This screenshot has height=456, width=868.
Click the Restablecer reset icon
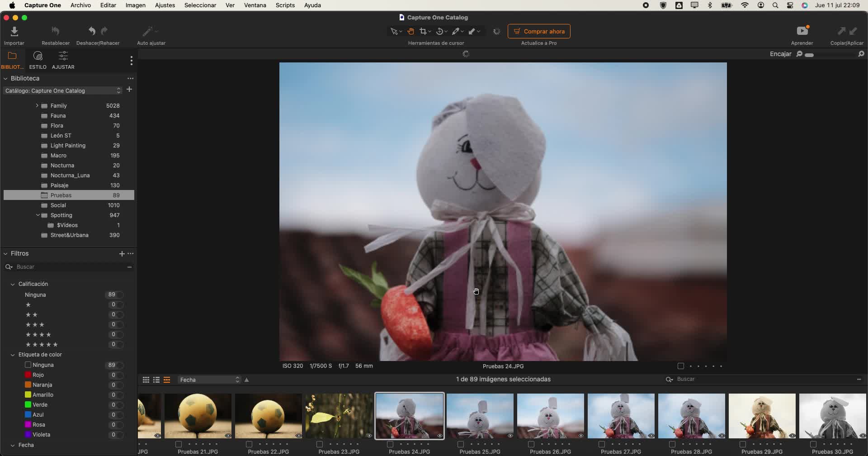[x=56, y=31]
